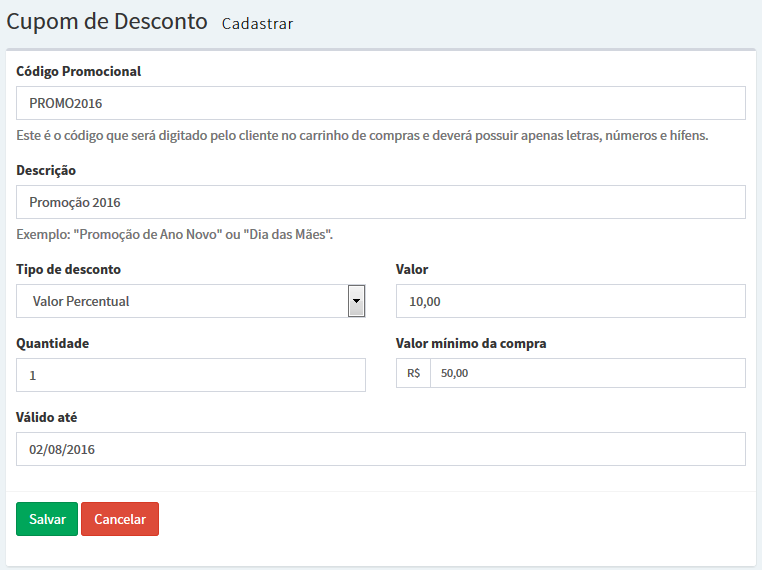Click the Descrição label text
The height and width of the screenshot is (570, 762).
46,171
